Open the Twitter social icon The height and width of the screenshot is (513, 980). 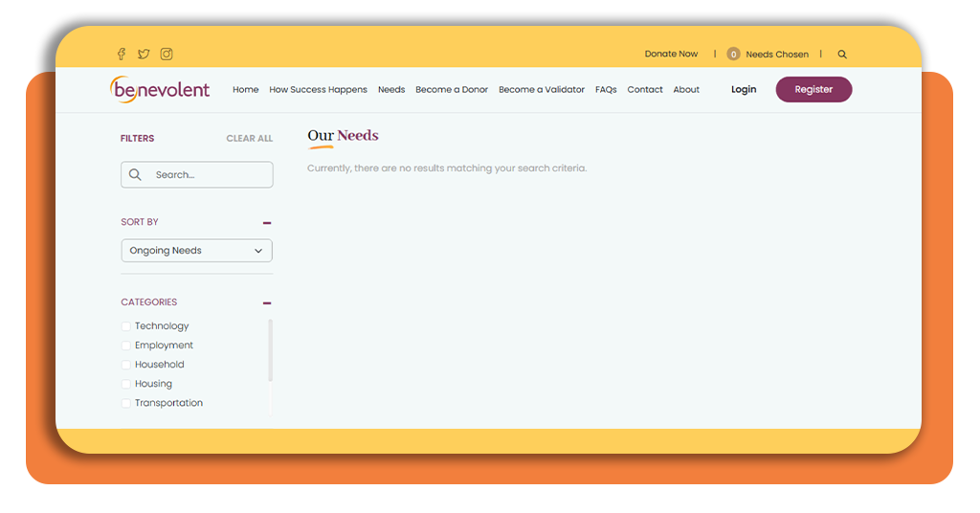click(144, 54)
